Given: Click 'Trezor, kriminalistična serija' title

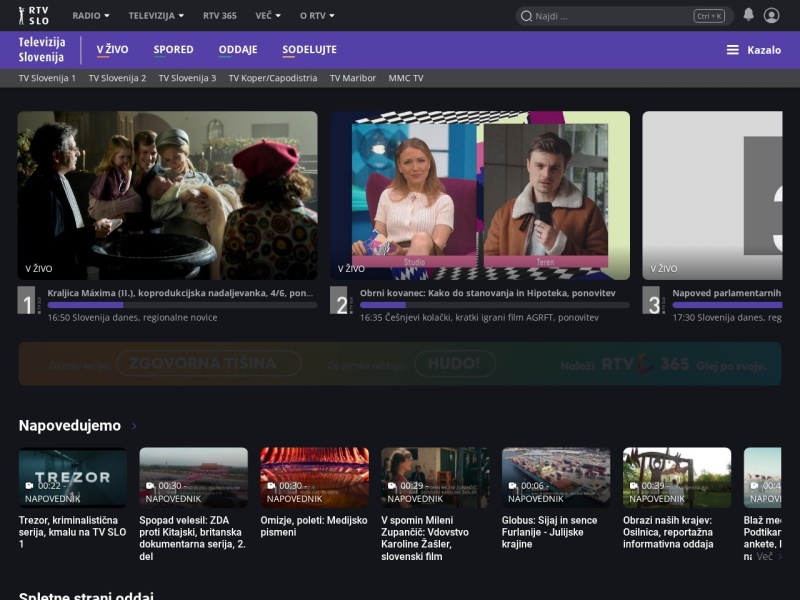Looking at the screenshot, I should [72, 532].
